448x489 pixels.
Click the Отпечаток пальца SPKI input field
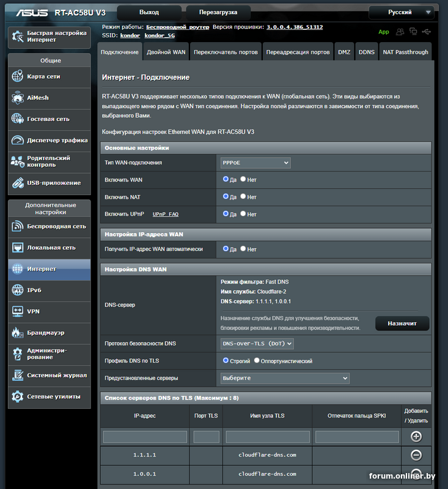[x=357, y=437]
